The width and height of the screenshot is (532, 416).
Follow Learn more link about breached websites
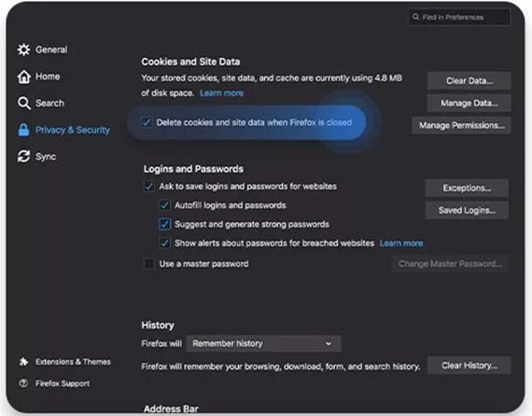(401, 243)
